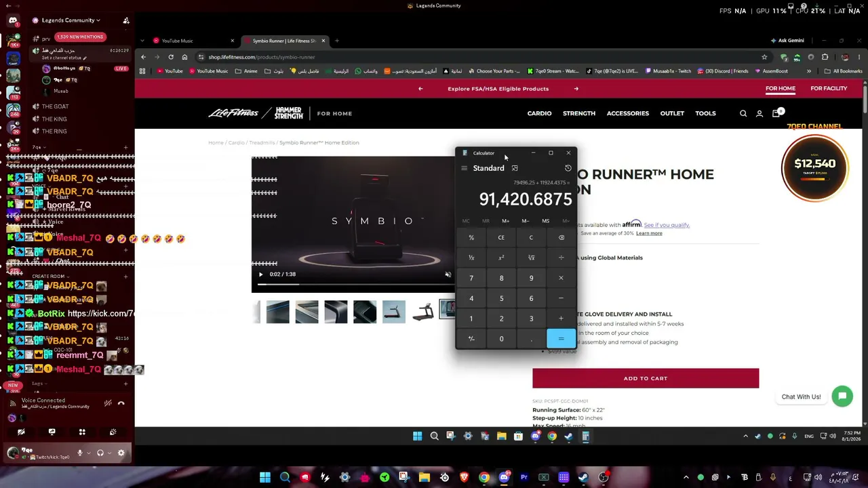The height and width of the screenshot is (488, 868).
Task: Click the Calculator backspace key
Action: tap(561, 238)
